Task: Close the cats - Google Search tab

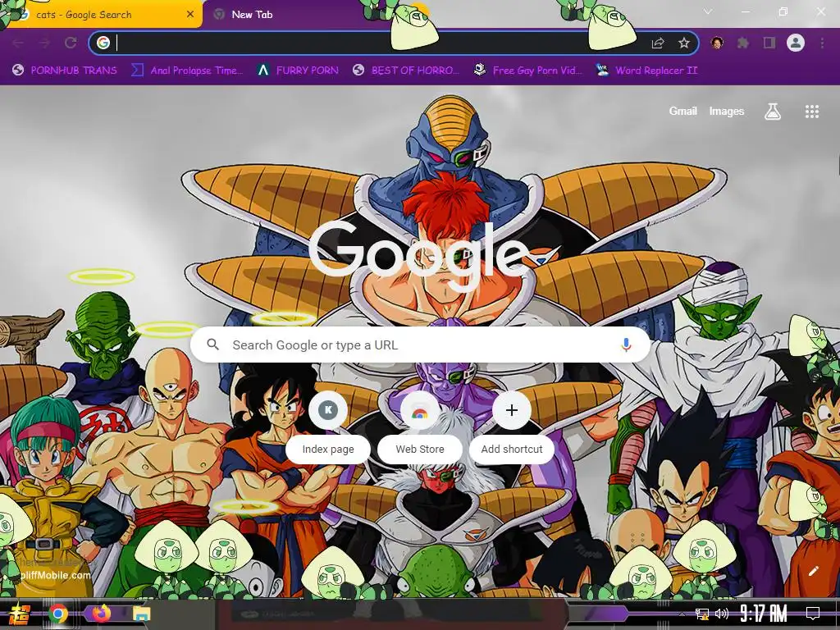Action: tap(189, 15)
